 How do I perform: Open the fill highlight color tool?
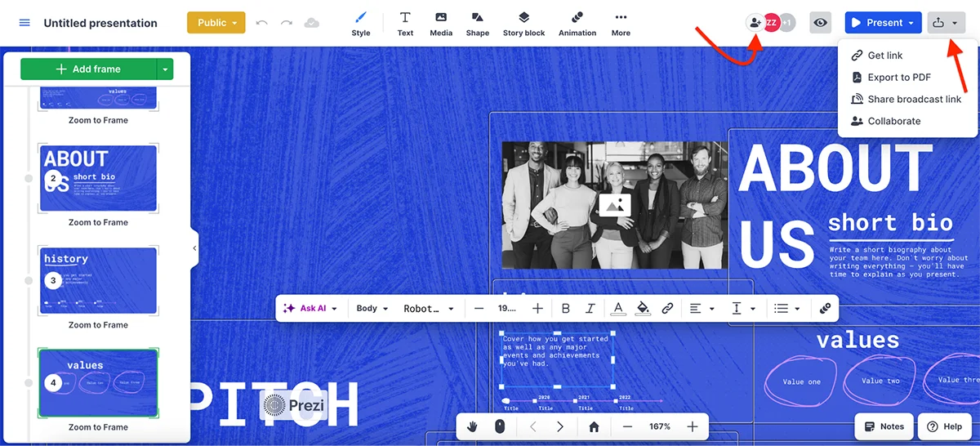643,309
